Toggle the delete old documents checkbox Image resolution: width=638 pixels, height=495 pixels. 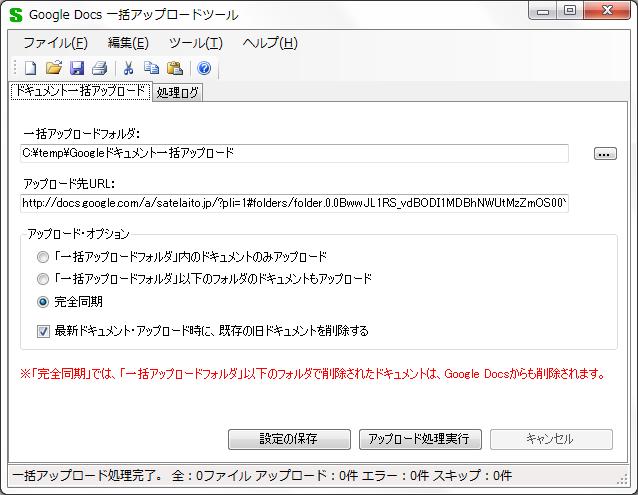coord(43,331)
